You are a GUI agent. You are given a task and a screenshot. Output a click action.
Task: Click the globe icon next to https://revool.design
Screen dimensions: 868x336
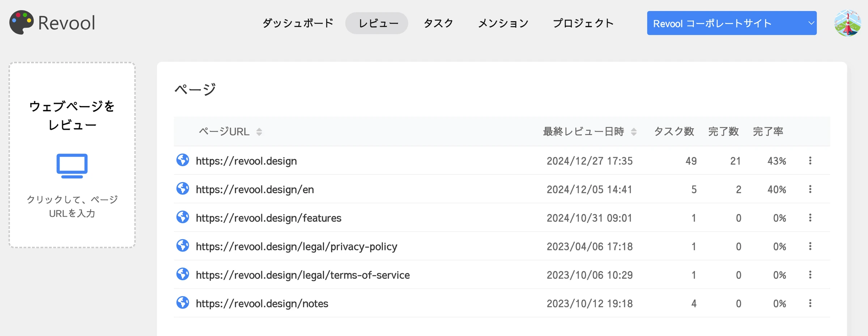coord(183,160)
